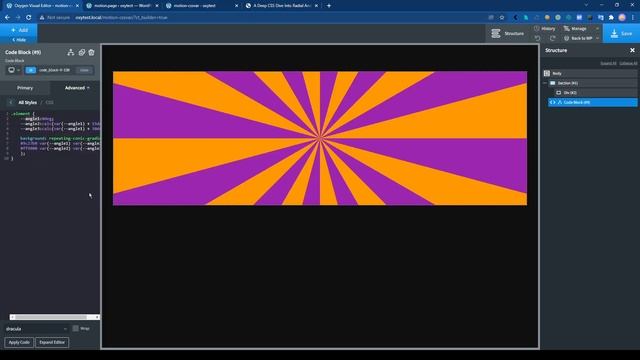640x360 pixels.
Task: Delete the Code Block using trash icon
Action: [91, 52]
